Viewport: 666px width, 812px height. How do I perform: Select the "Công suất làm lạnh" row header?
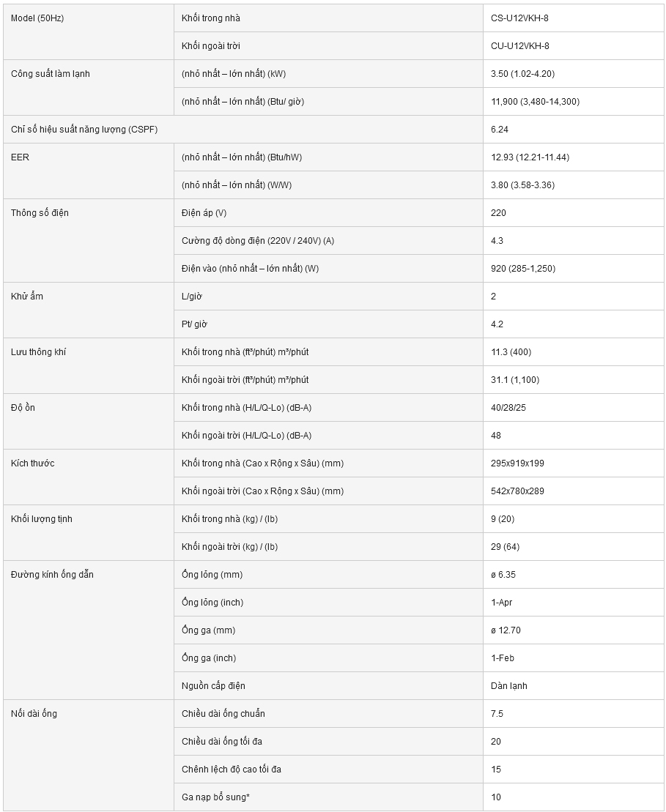[x=51, y=74]
